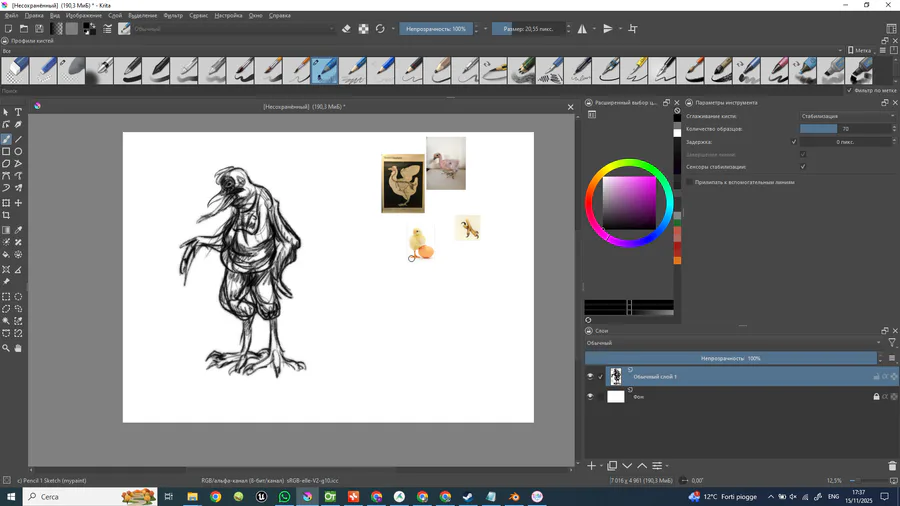Select the Pan hand tool
Image resolution: width=900 pixels, height=506 pixels.
(18, 348)
